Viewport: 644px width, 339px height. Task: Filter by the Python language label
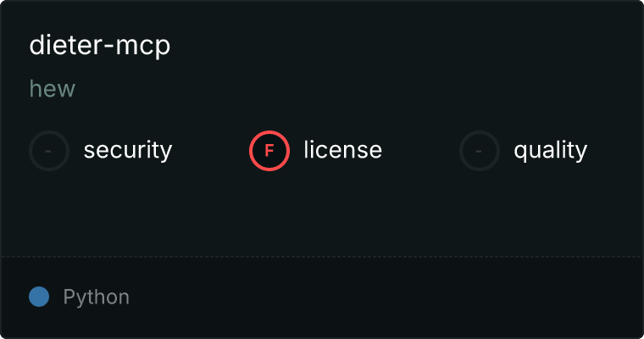(96, 297)
